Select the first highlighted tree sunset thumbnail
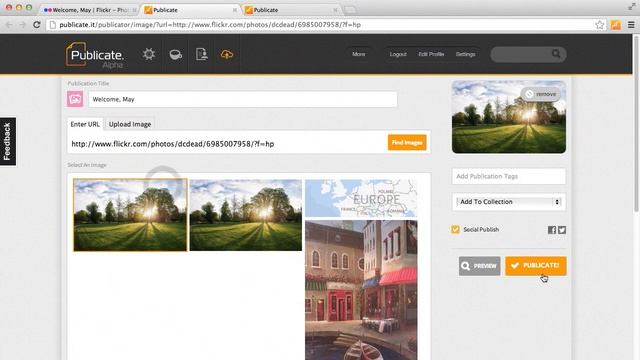This screenshot has height=360, width=640. (131, 215)
